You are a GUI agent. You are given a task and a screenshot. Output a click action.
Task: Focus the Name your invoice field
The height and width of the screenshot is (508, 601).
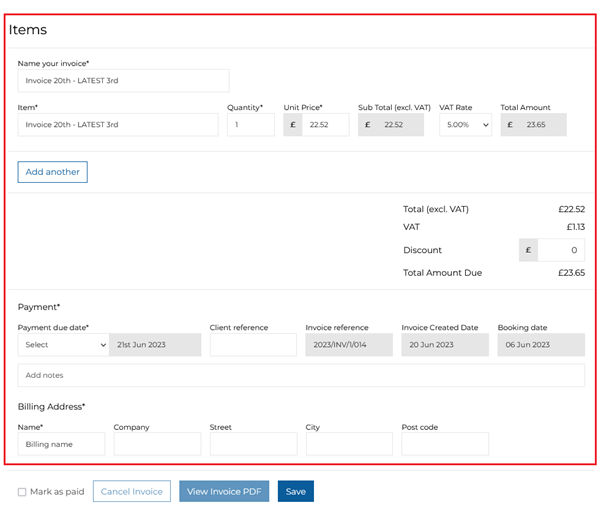[x=123, y=81]
